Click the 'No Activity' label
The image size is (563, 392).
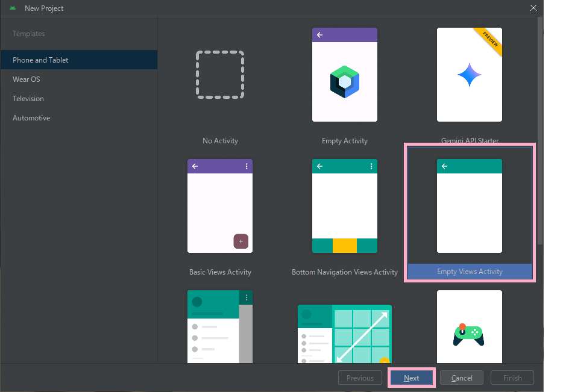point(220,141)
